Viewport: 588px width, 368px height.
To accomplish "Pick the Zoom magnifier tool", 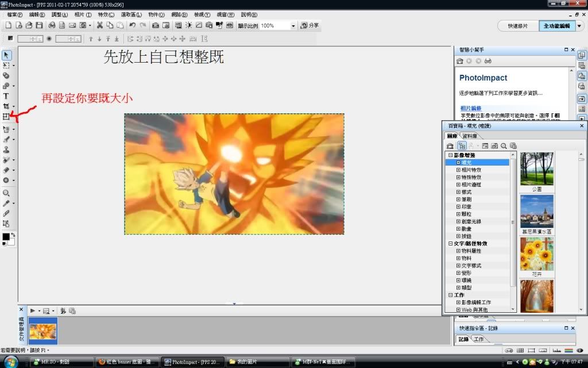I will [6, 193].
